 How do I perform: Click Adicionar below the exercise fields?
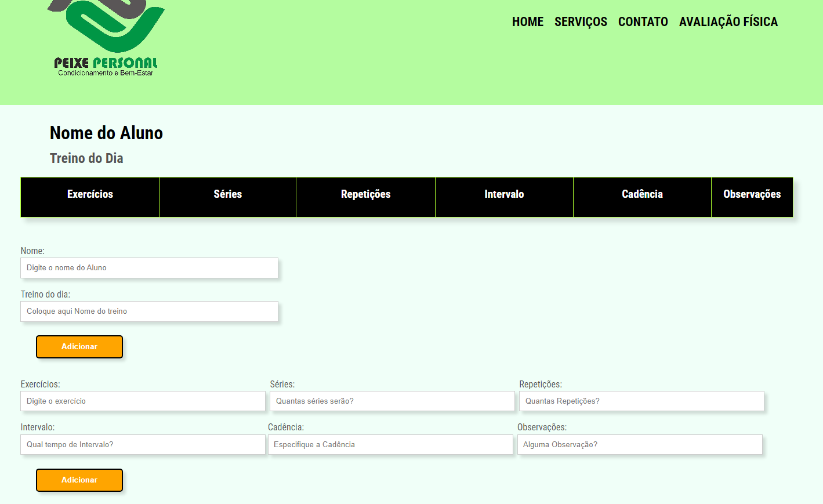[79, 480]
